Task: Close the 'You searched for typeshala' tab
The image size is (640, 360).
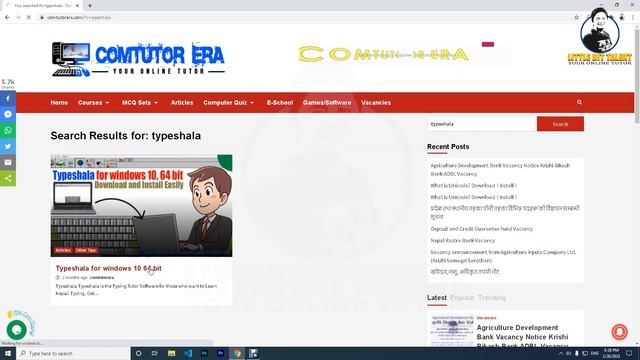Action: tap(78, 6)
